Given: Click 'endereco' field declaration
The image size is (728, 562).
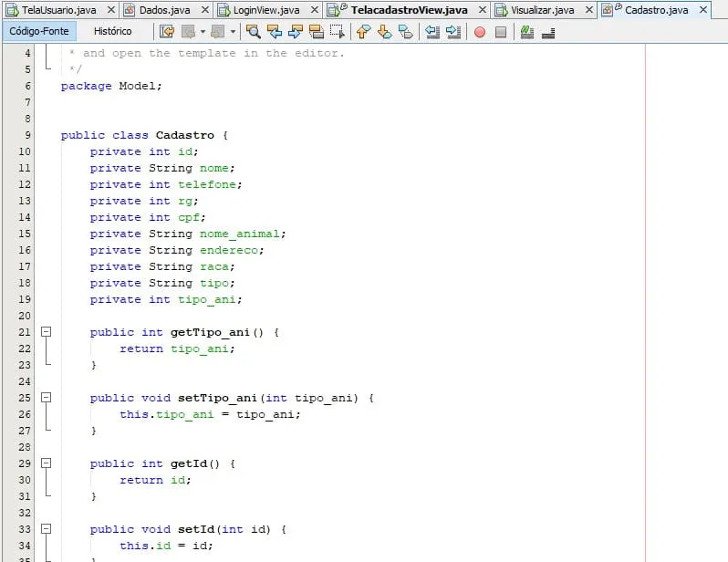Looking at the screenshot, I should click(229, 250).
